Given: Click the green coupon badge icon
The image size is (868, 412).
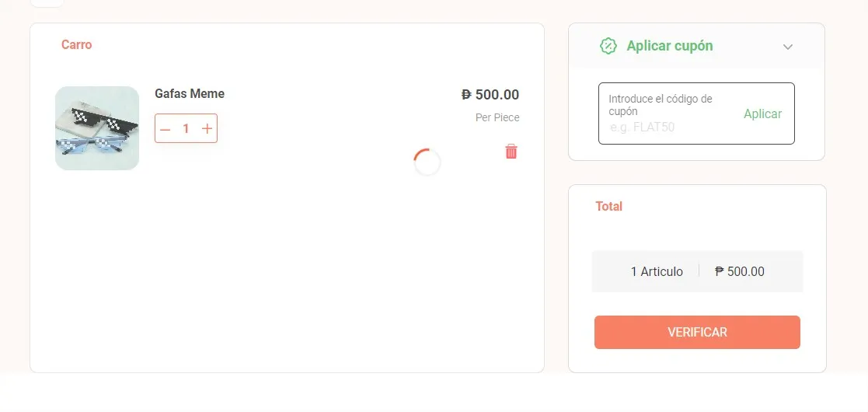Looking at the screenshot, I should tap(608, 46).
